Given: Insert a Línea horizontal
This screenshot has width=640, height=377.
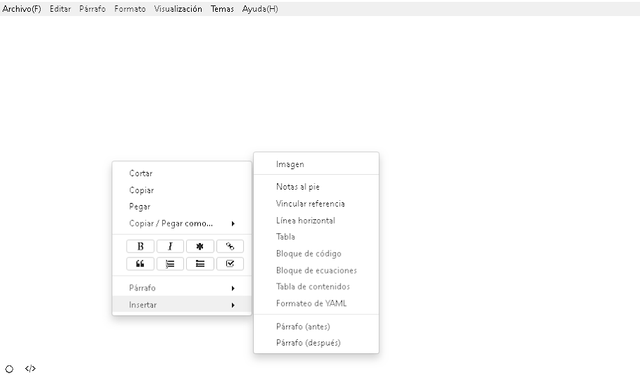Looking at the screenshot, I should click(316, 220).
